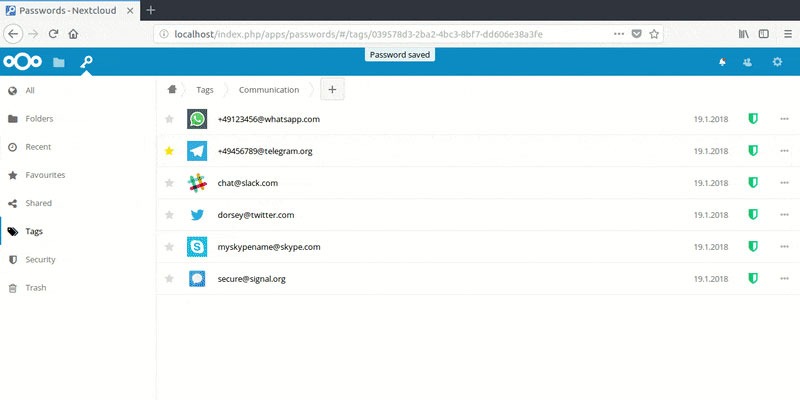Toggle favourite star for chat@slack.com
This screenshot has width=800, height=400.
[x=169, y=183]
